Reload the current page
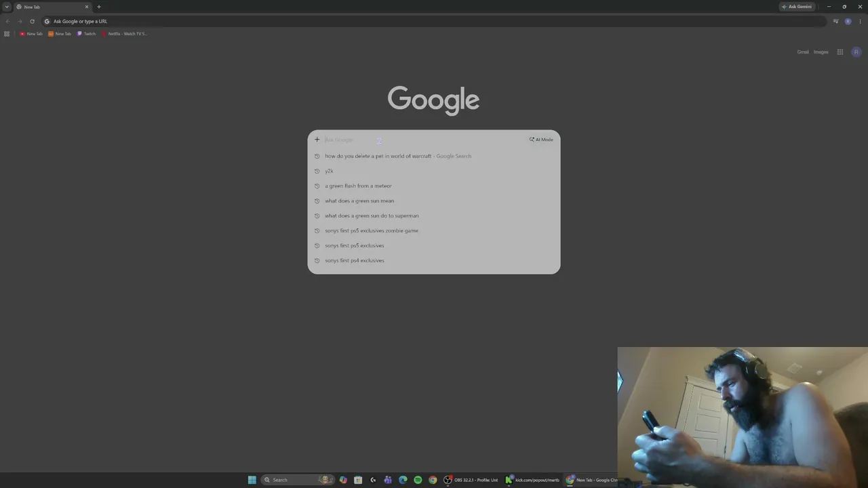 pyautogui.click(x=32, y=21)
